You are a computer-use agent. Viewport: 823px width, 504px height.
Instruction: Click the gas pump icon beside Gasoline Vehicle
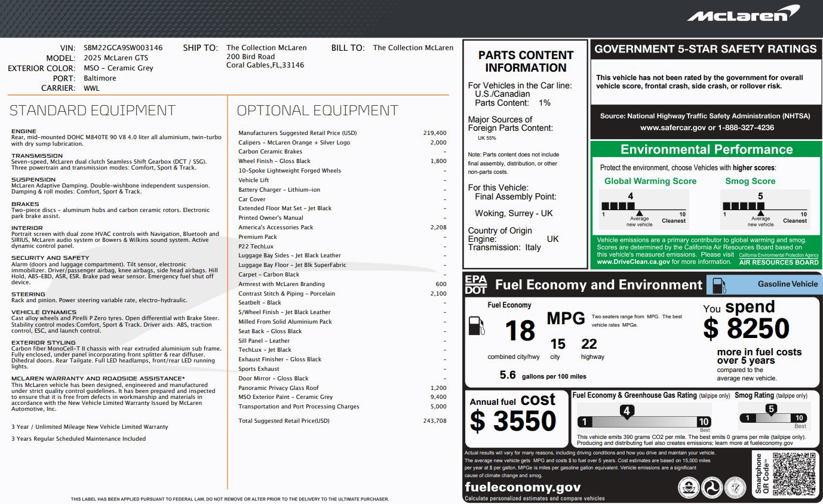(x=720, y=285)
